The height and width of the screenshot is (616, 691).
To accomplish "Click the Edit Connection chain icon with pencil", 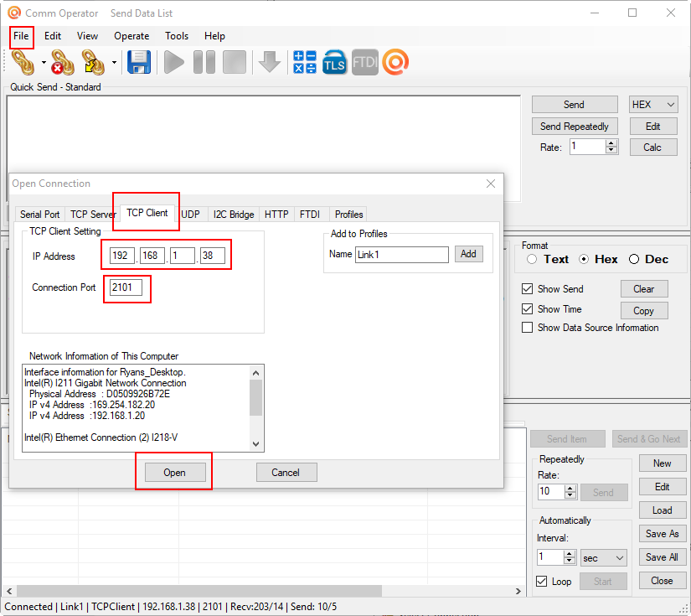I will [93, 62].
